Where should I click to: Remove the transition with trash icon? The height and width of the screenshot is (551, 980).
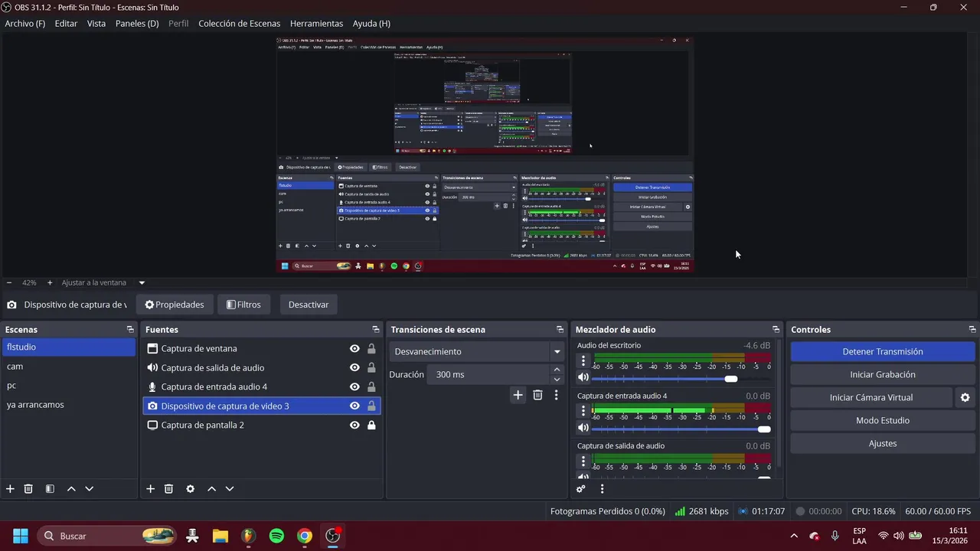537,395
